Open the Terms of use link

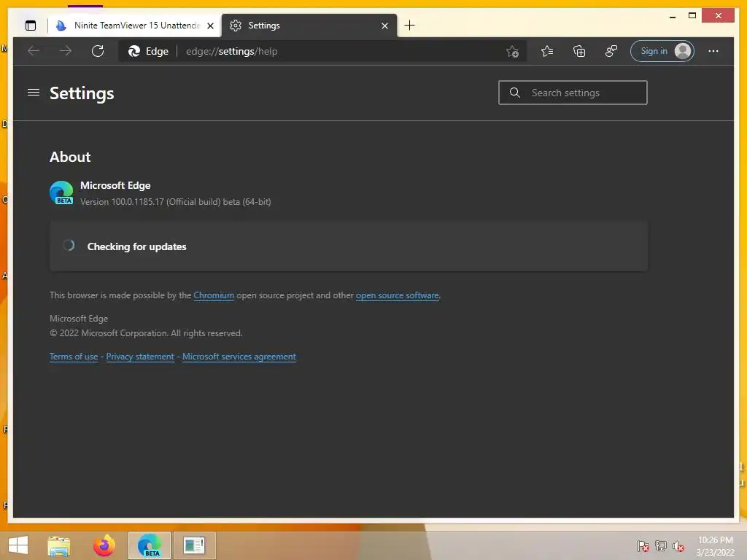pos(74,357)
